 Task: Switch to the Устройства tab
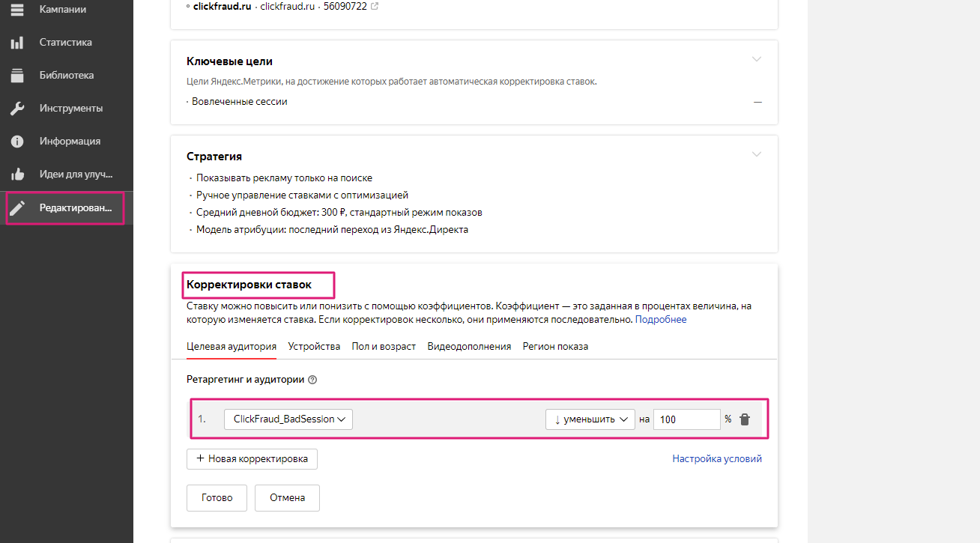[314, 347]
